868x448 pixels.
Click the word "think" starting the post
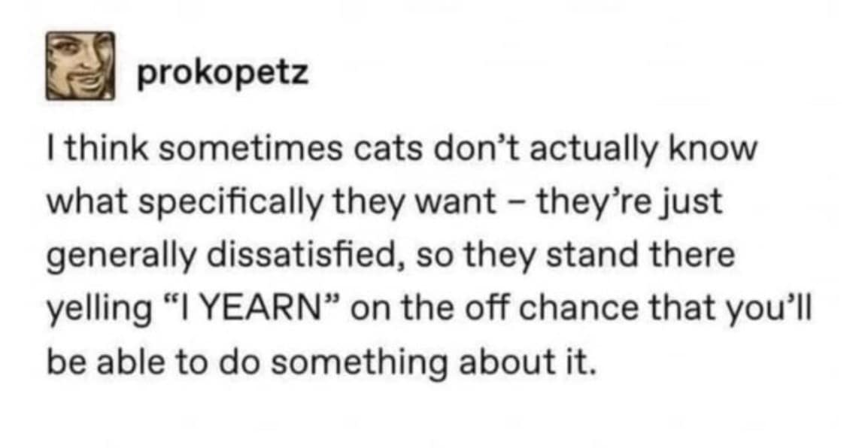pos(97,149)
